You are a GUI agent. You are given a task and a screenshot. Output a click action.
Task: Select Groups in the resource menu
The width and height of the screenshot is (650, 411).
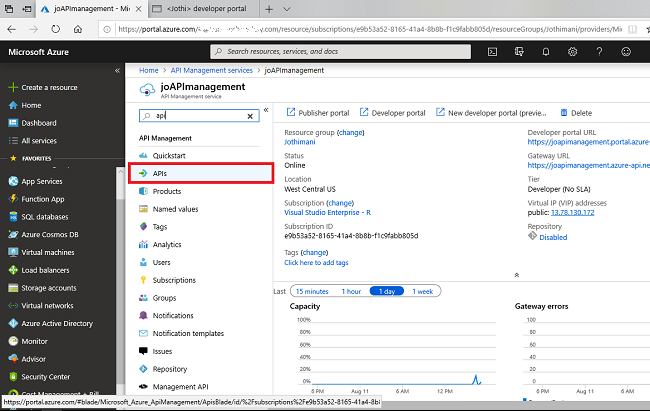point(158,298)
